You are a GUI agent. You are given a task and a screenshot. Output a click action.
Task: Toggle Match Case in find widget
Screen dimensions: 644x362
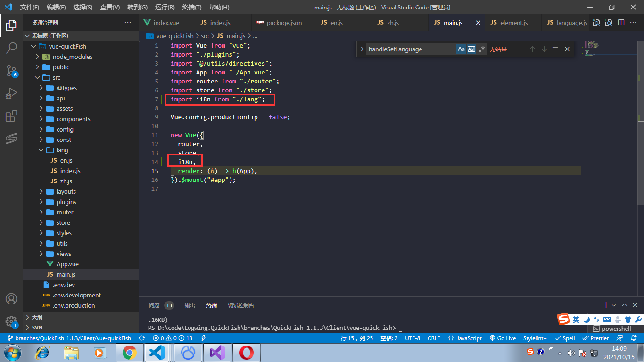click(461, 49)
